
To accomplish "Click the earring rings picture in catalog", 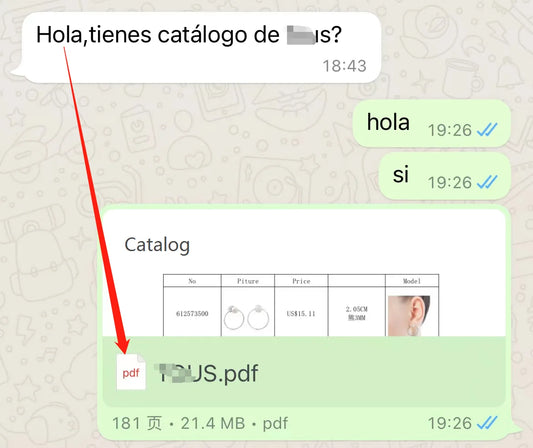I will point(247,317).
